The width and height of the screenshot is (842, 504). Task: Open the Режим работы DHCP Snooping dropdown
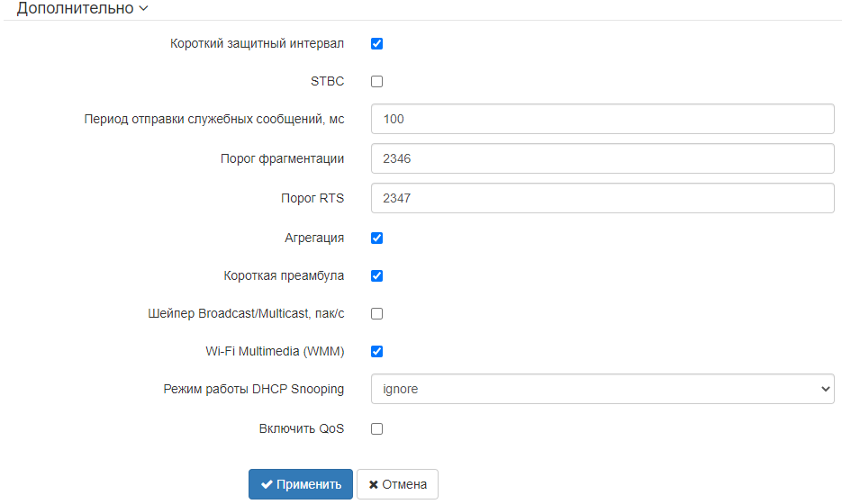click(x=602, y=389)
